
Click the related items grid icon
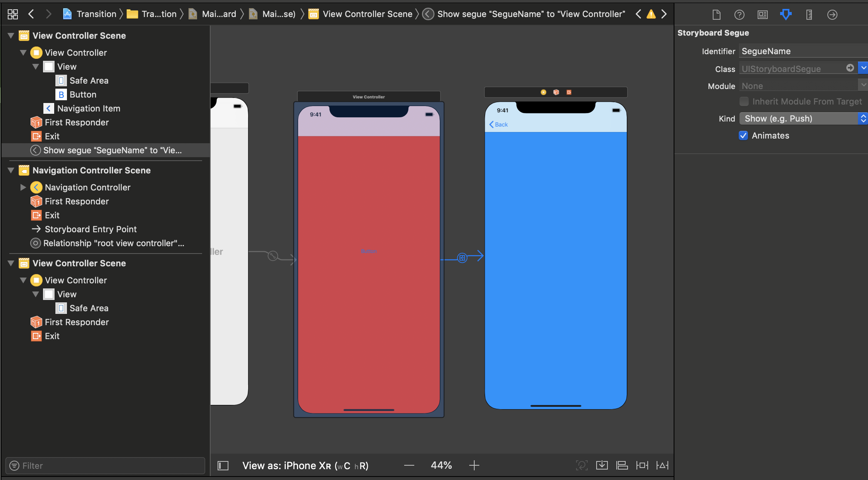(13, 14)
